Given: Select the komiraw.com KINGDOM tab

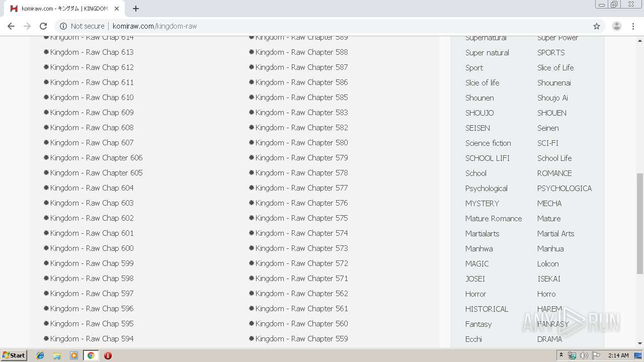Looking at the screenshot, I should coord(64,9).
